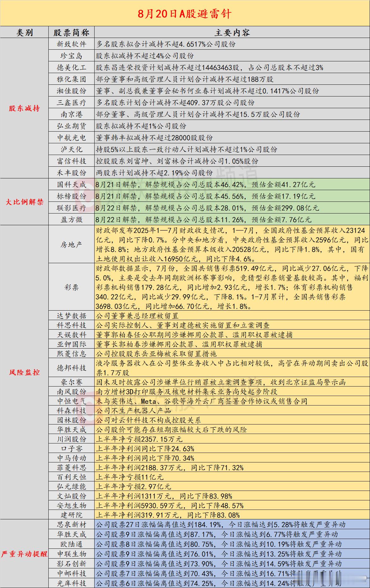Pick the '熙菱信息' row name

tap(71, 354)
